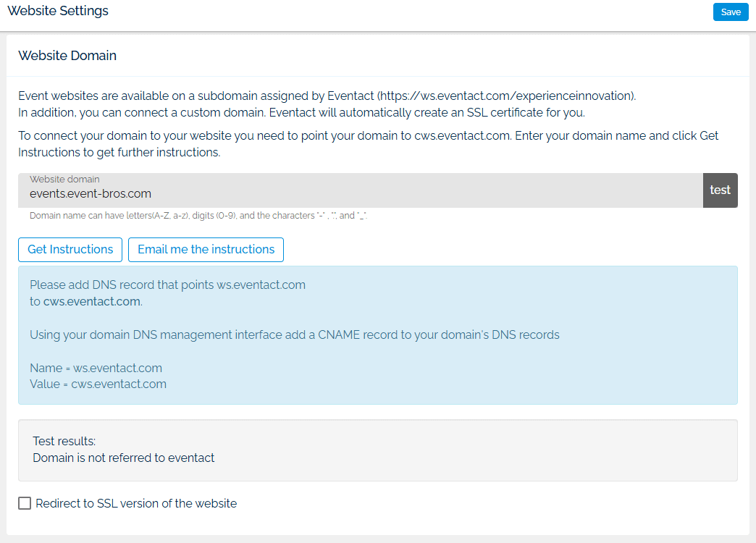
Task: Choose Email me the instructions
Action: click(206, 249)
